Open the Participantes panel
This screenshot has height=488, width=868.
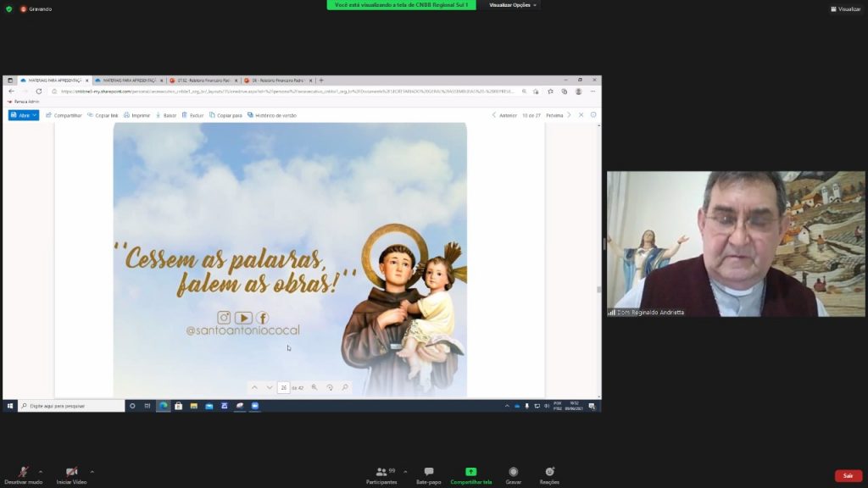(x=381, y=473)
